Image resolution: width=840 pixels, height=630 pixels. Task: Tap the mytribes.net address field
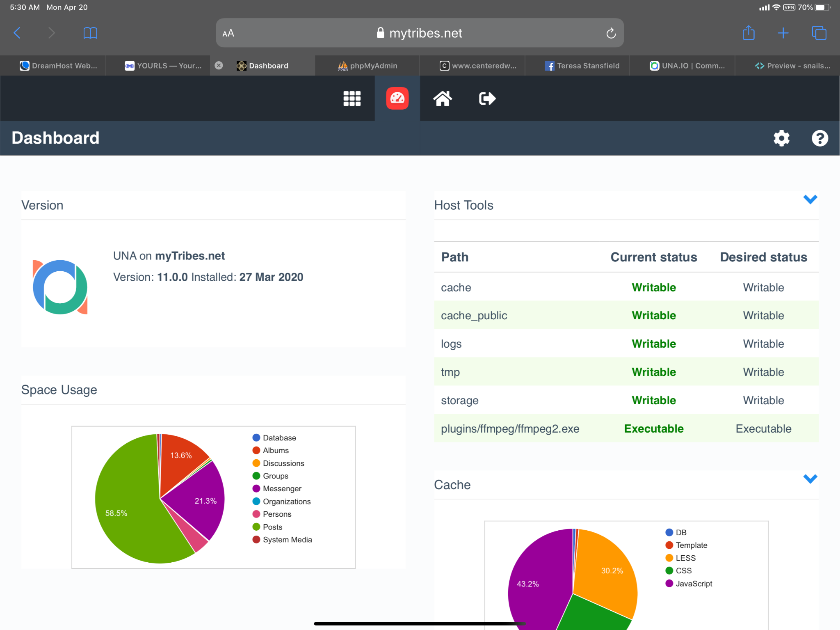click(x=419, y=33)
